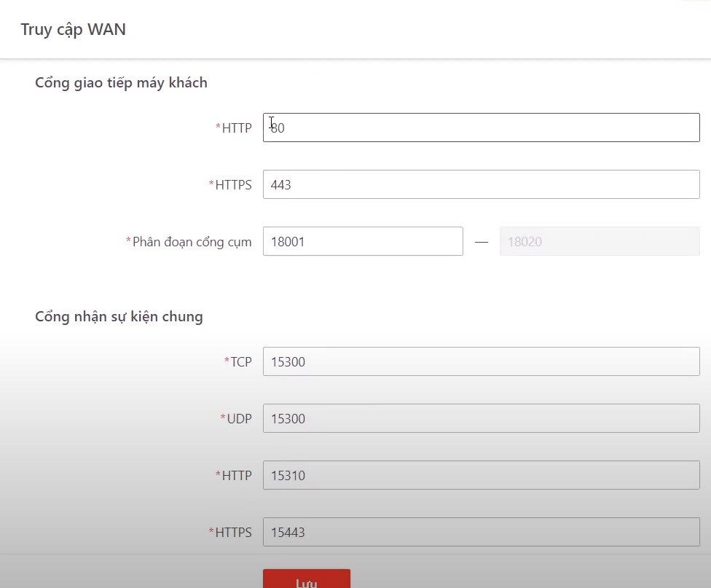Click the dash between the cluster port fields

[x=481, y=242]
